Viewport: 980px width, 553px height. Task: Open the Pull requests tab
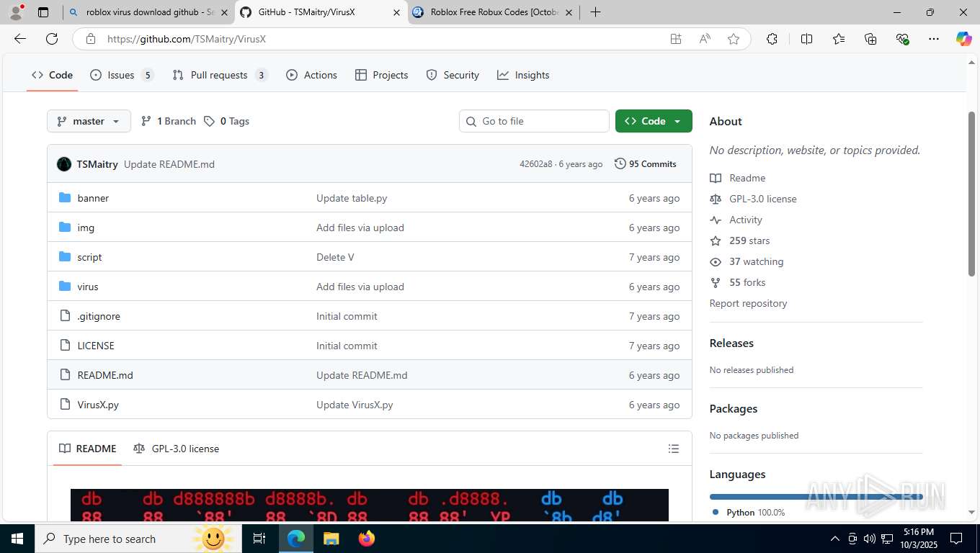click(220, 75)
